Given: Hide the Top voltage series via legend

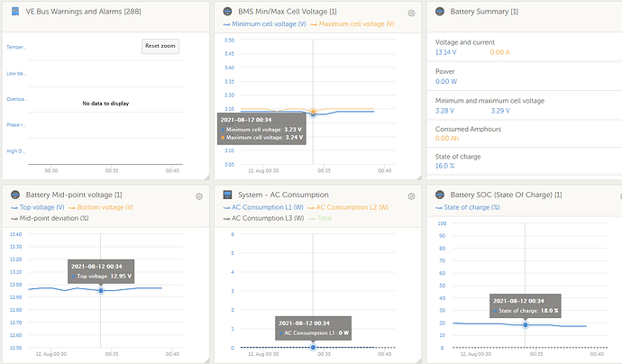Looking at the screenshot, I should click(37, 207).
